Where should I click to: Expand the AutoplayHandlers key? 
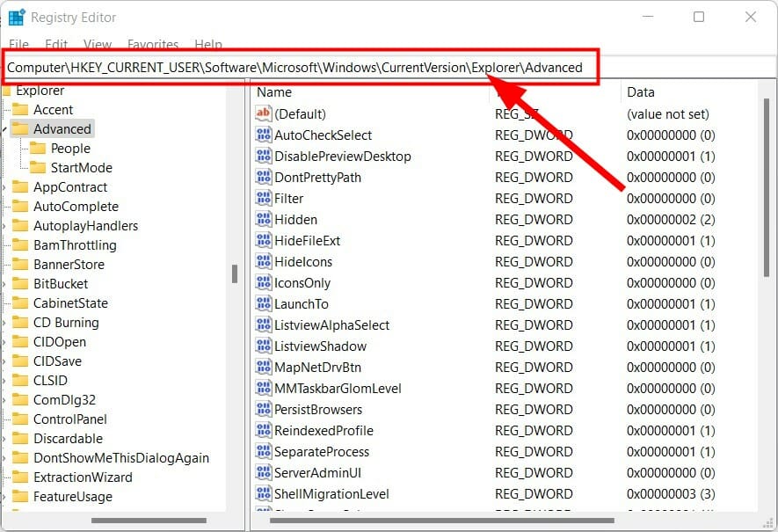coord(4,226)
